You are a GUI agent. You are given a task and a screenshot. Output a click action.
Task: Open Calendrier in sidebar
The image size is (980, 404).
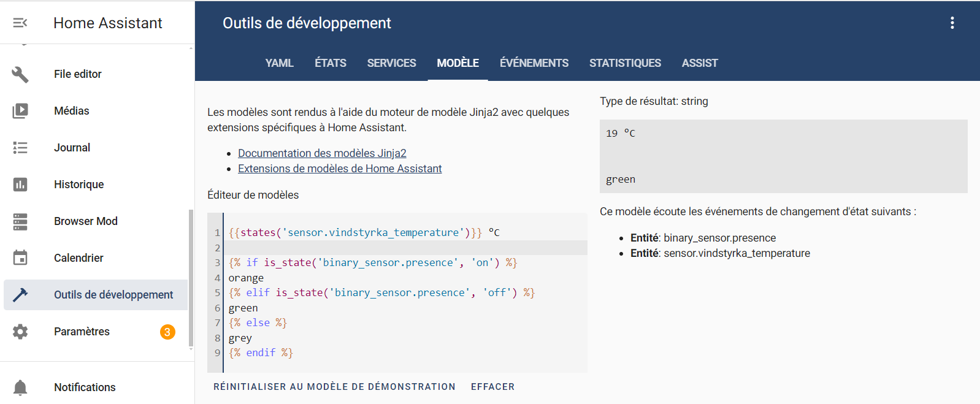[x=96, y=258]
